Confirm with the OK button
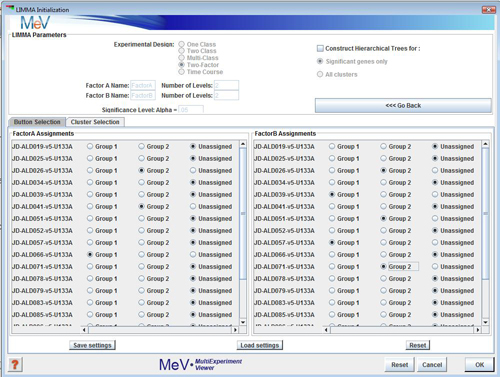Viewport: 500px width, 377px height. (x=479, y=365)
